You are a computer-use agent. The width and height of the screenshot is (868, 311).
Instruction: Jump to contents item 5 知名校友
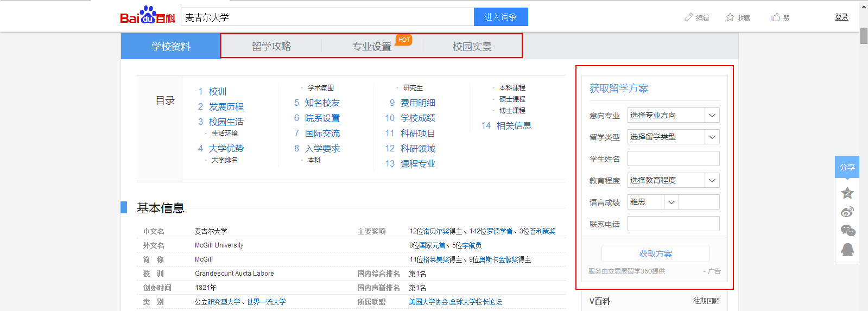[322, 103]
